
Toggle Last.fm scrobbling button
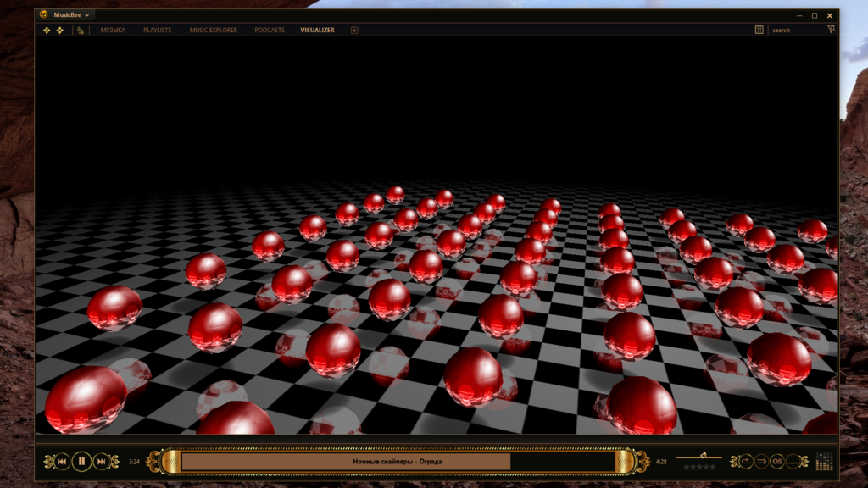777,462
